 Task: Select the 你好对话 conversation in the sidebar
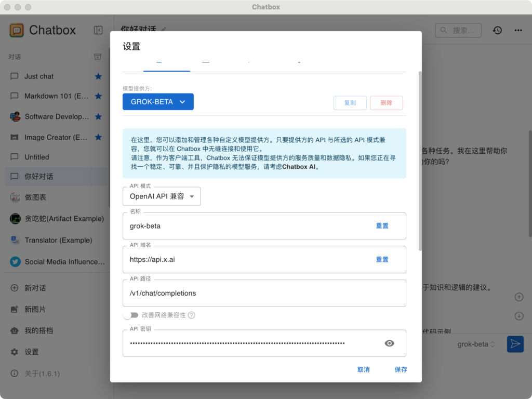[56, 177]
